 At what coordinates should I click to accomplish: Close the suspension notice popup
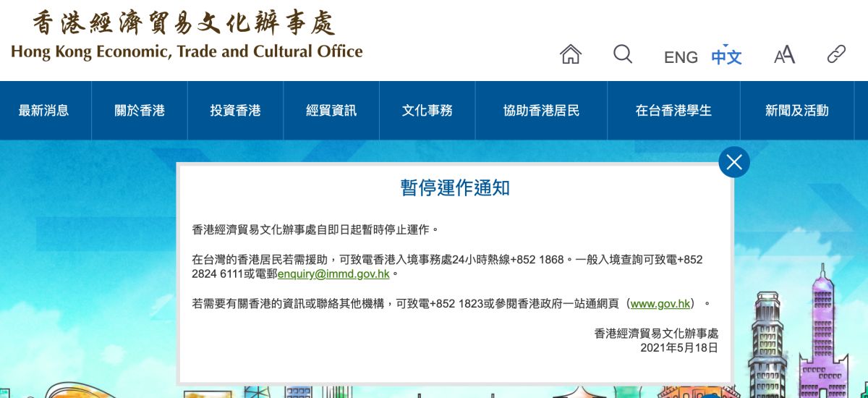click(734, 162)
